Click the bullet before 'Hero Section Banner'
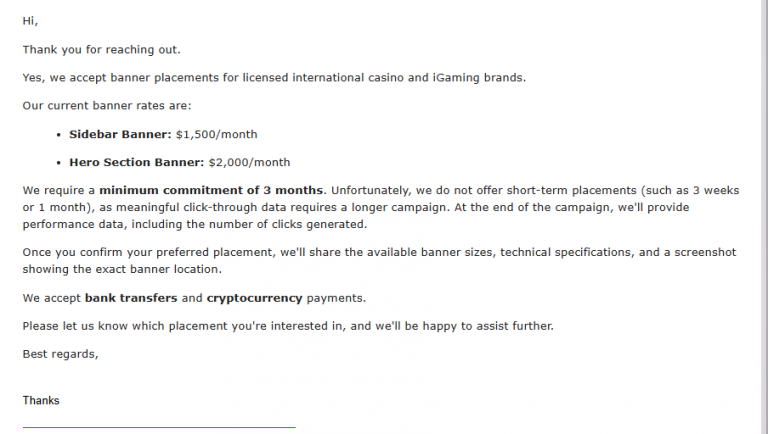Screen dimensions: 768x434 [x=59, y=163]
